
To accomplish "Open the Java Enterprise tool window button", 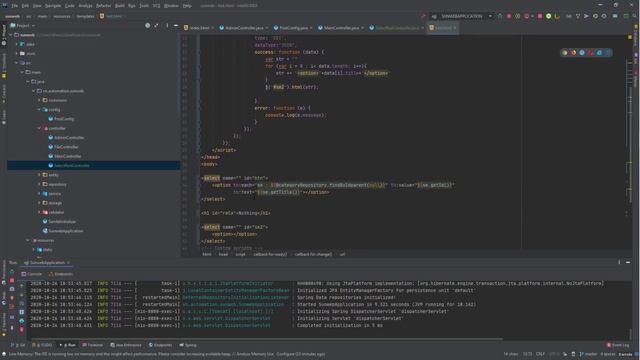I will click(x=126, y=345).
